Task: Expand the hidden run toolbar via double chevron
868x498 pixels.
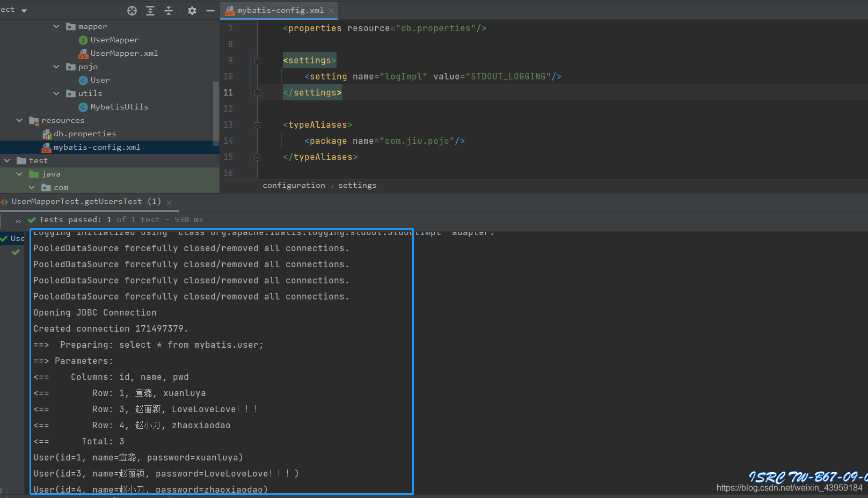Action: click(x=18, y=221)
